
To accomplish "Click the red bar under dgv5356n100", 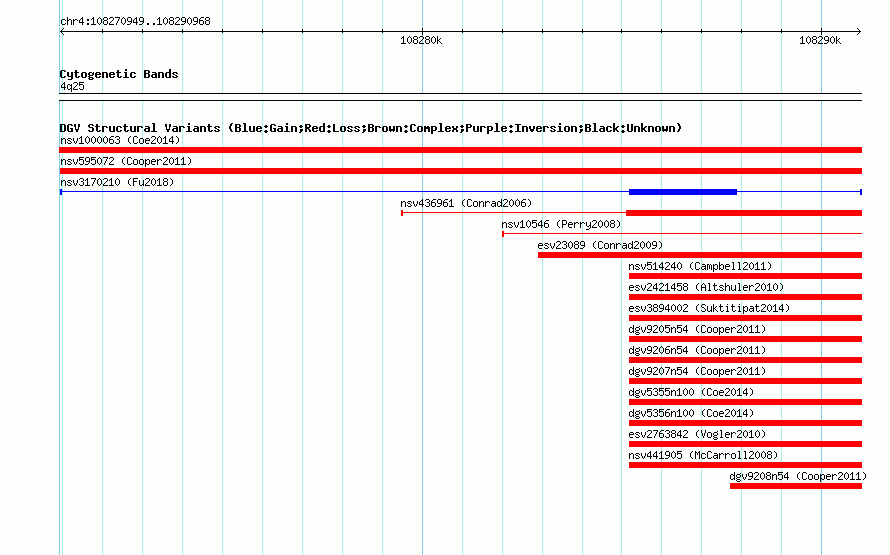I will tap(745, 423).
